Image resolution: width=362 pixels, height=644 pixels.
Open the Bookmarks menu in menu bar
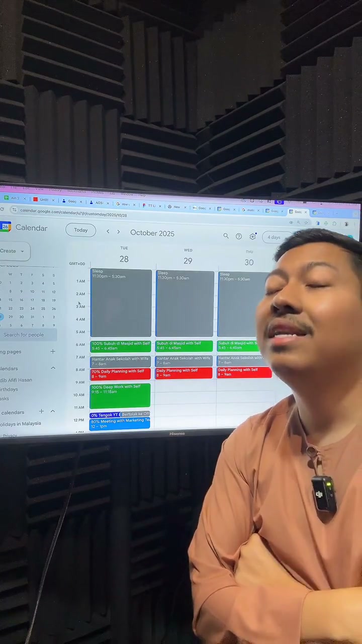[x=76, y=191]
